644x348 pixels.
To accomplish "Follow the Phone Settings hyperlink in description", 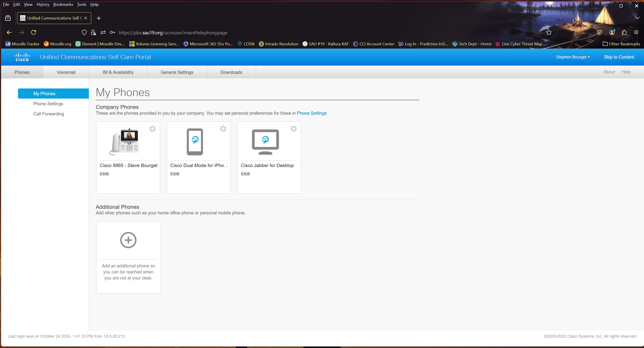I will click(312, 113).
